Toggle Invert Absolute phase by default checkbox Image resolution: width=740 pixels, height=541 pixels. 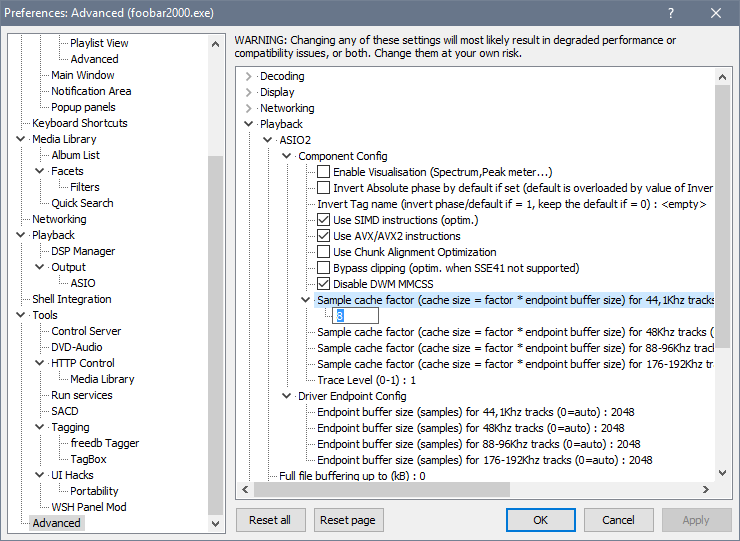click(x=323, y=188)
